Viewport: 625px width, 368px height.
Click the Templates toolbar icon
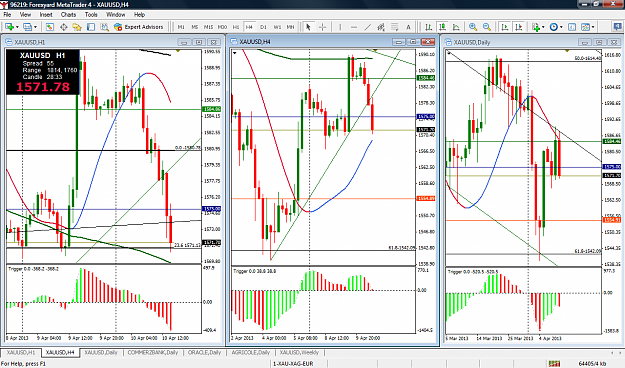click(x=585, y=27)
